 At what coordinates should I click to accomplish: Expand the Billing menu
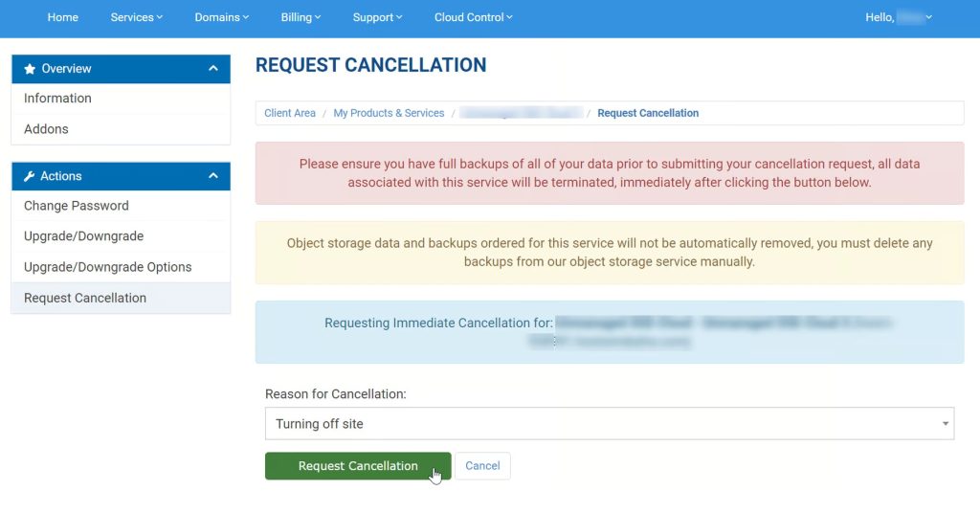tap(301, 17)
